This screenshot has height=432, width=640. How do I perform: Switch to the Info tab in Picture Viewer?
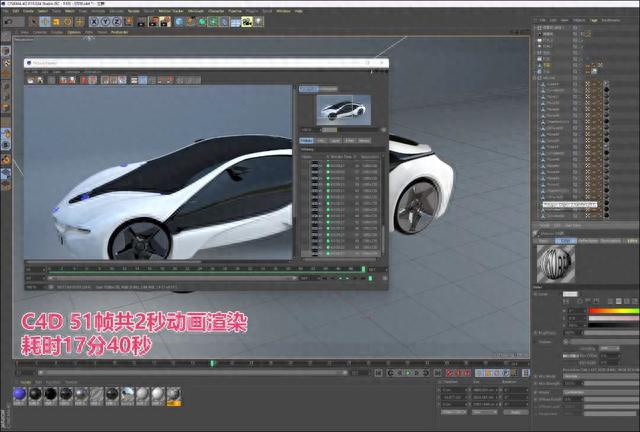tap(321, 140)
